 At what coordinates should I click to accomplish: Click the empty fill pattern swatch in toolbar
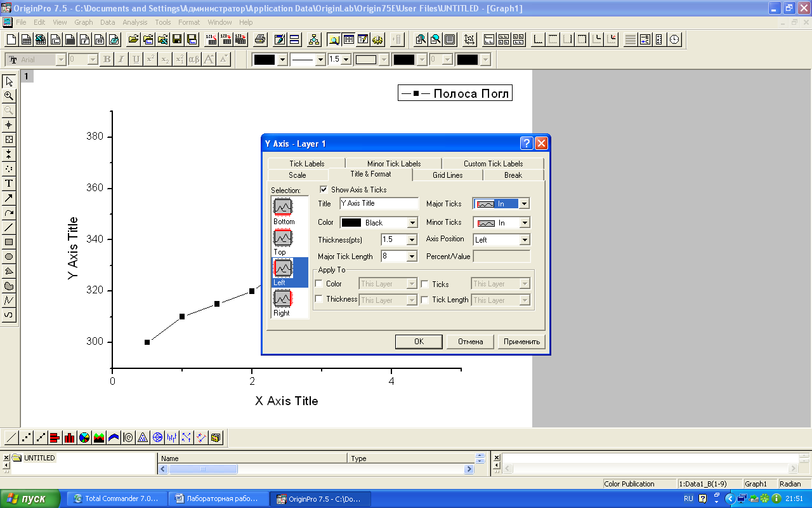(366, 60)
